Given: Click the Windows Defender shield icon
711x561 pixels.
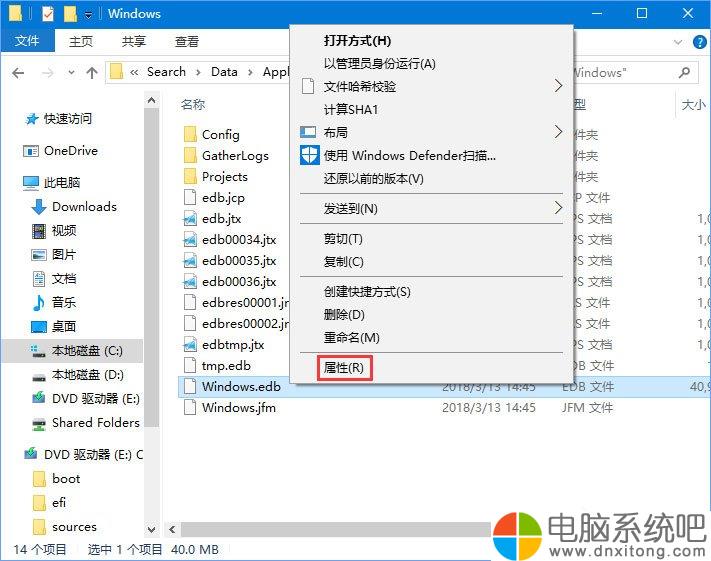Looking at the screenshot, I should point(310,156).
